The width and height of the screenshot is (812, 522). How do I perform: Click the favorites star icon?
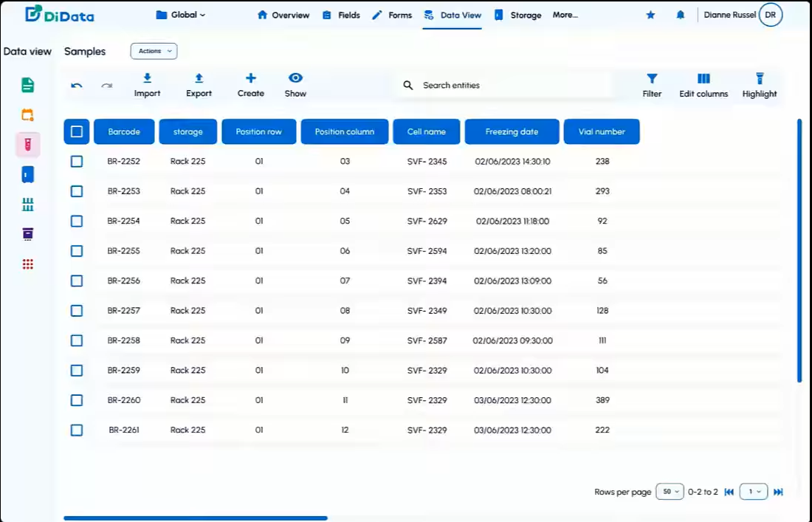pyautogui.click(x=650, y=15)
